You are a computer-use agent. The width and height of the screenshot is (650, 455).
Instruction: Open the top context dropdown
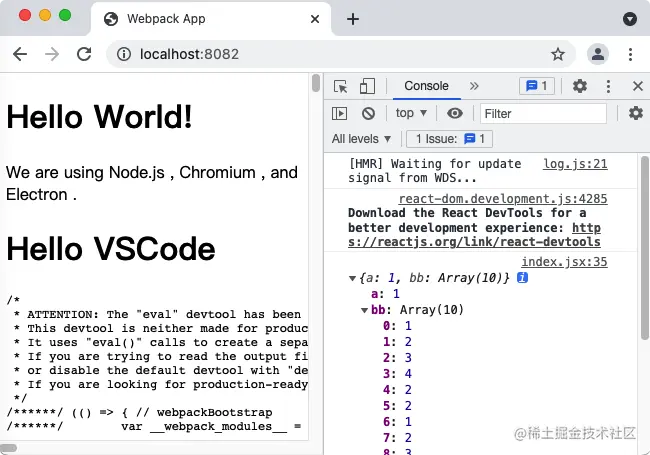(411, 113)
